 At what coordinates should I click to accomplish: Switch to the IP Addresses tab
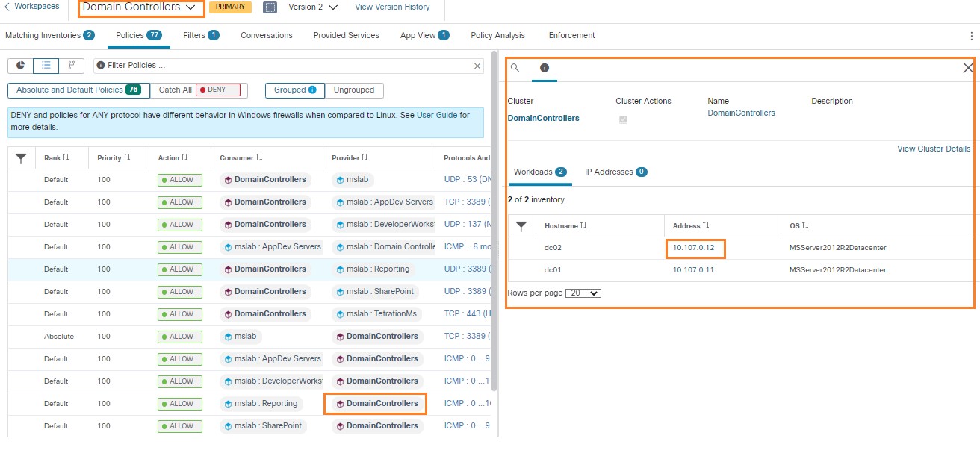click(x=615, y=172)
